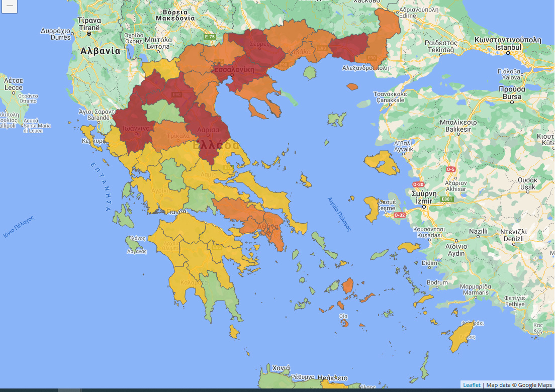This screenshot has width=555, height=392.
Task: Click the Τρίκαλα region label
Action: [x=178, y=136]
